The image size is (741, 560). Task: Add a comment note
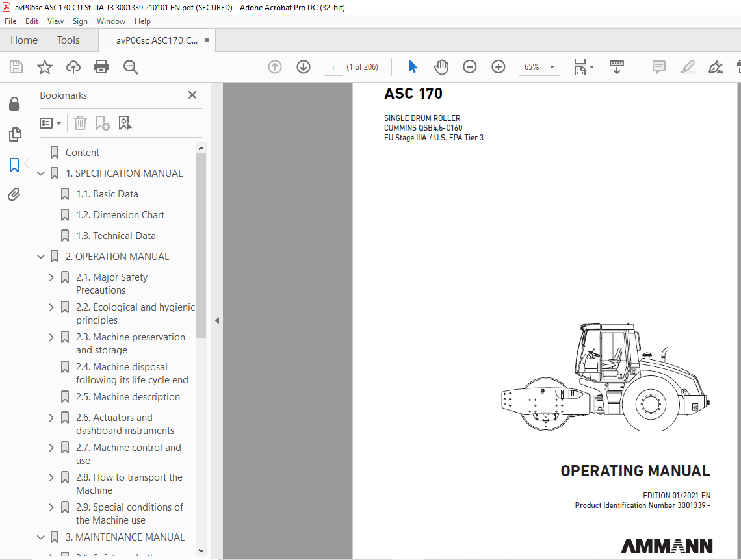[658, 67]
